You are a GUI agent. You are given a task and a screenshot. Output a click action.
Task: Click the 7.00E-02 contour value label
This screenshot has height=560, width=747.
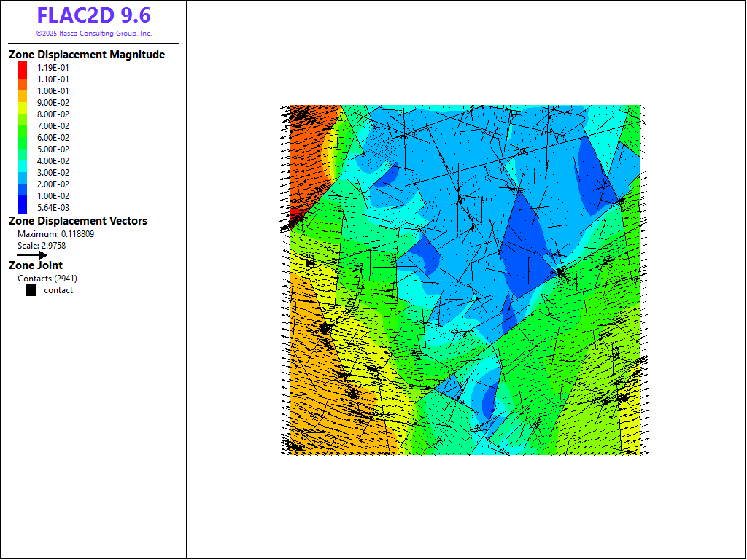click(x=53, y=126)
